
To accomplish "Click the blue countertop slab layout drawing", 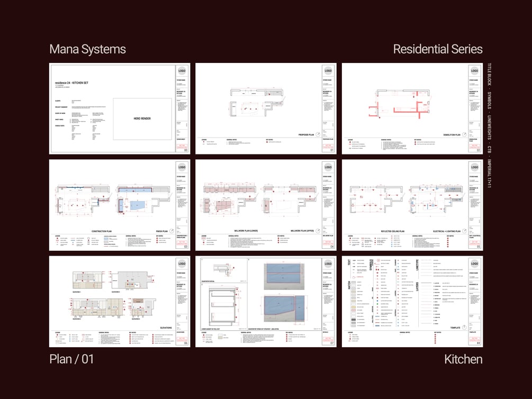I will coord(284,294).
